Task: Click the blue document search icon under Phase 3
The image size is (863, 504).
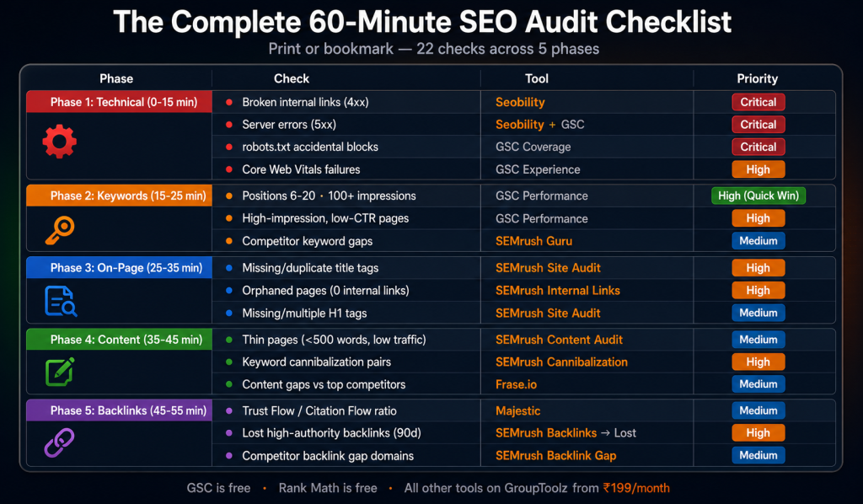Action: (61, 301)
